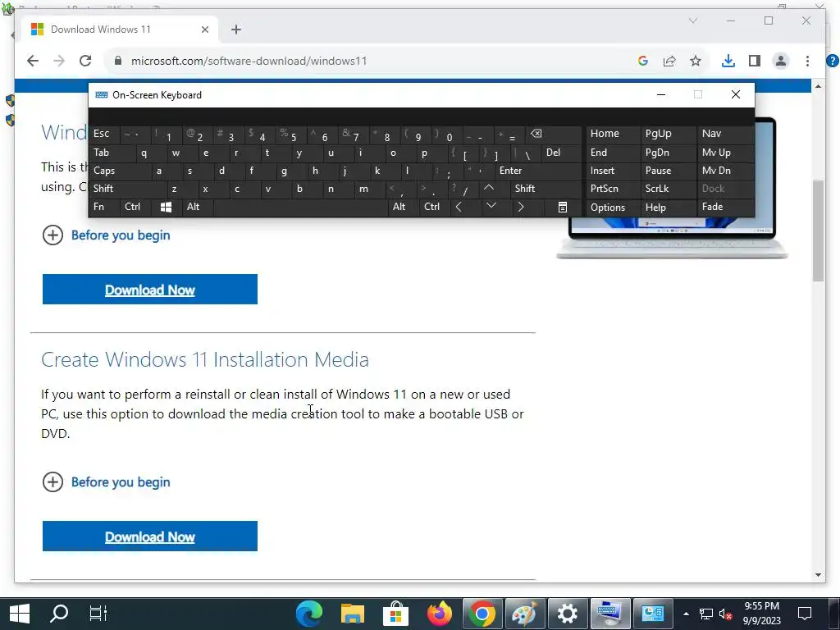Tap Esc on On-Screen Keyboard
This screenshot has width=840, height=630.
[105, 134]
